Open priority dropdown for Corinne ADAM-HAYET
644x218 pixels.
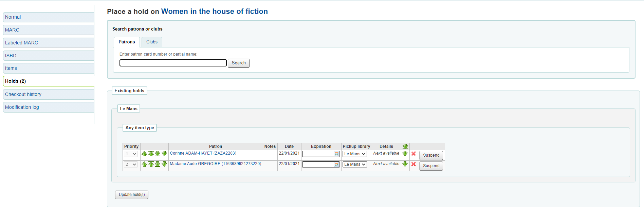click(131, 154)
